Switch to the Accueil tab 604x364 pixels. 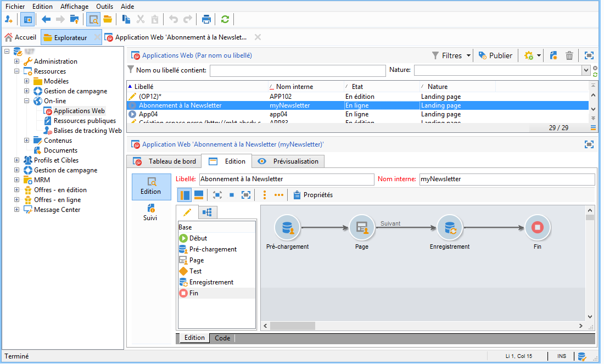coord(20,37)
